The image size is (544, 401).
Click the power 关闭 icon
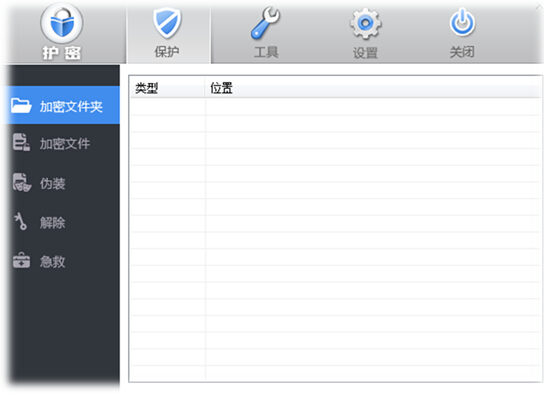point(462,23)
